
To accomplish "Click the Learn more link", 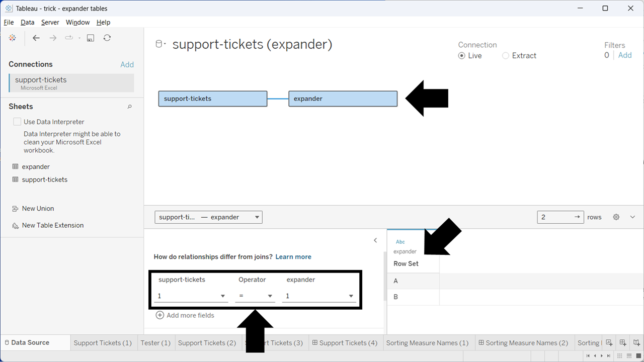I will (x=293, y=257).
